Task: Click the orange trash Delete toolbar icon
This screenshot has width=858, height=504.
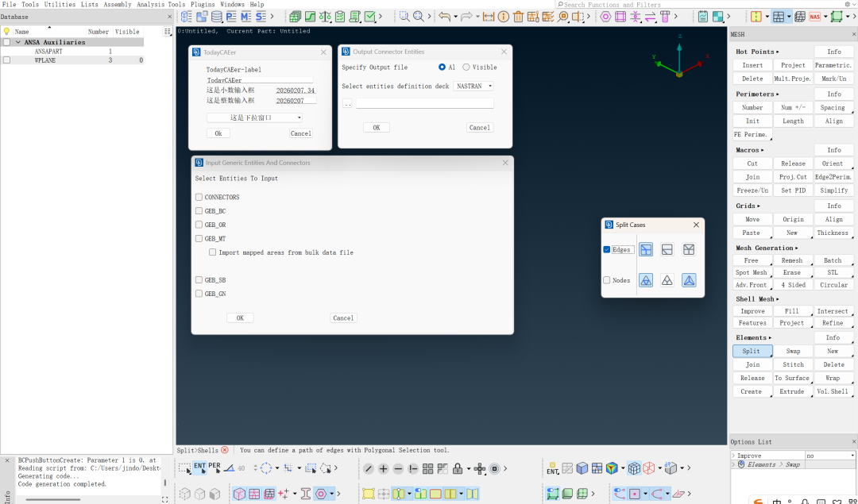Action: coord(518,17)
